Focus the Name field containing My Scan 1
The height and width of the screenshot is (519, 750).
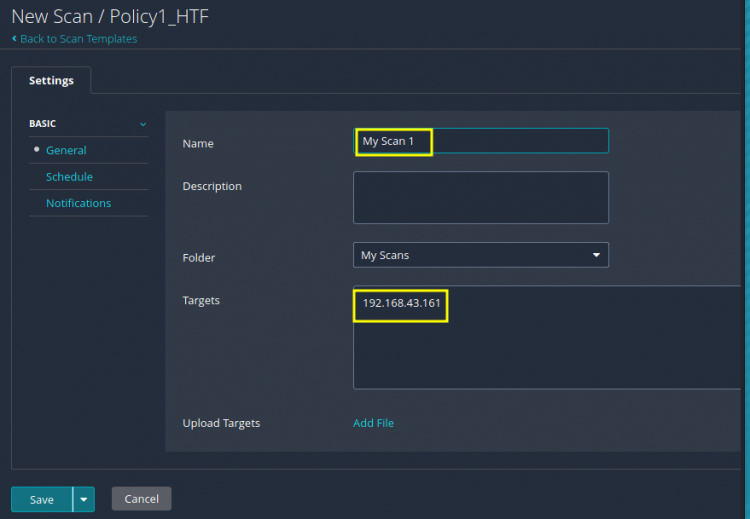click(x=480, y=141)
